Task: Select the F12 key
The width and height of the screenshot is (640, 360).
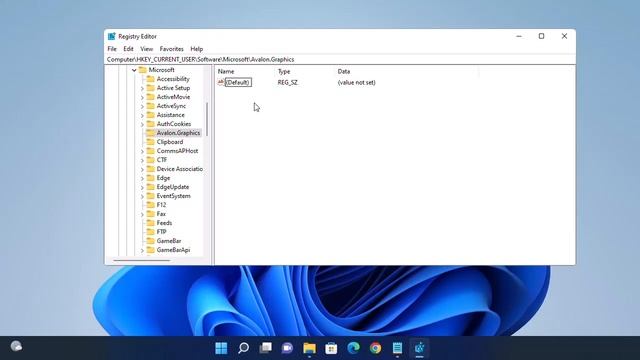Action: [161, 205]
